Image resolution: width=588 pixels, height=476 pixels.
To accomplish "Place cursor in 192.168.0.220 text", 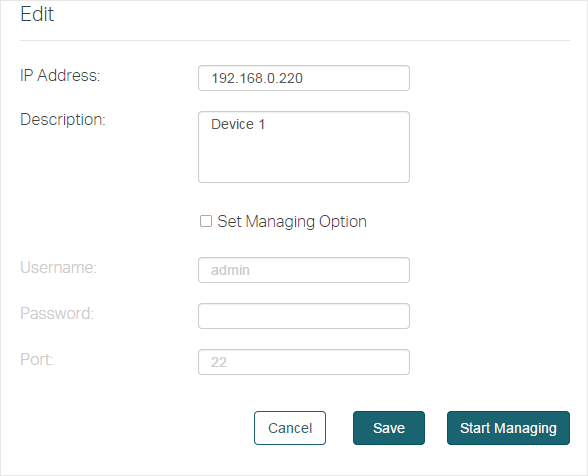I will (257, 78).
